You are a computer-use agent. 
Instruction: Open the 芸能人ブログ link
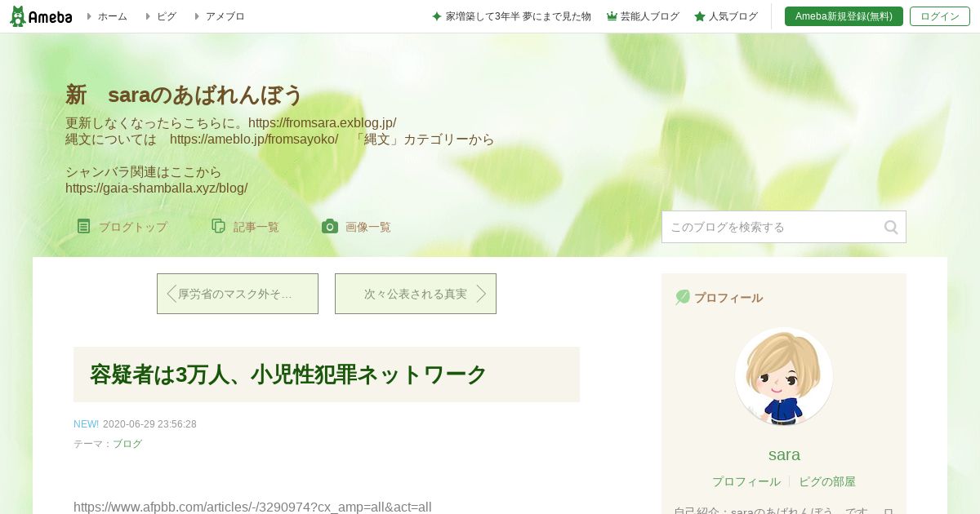click(x=649, y=16)
